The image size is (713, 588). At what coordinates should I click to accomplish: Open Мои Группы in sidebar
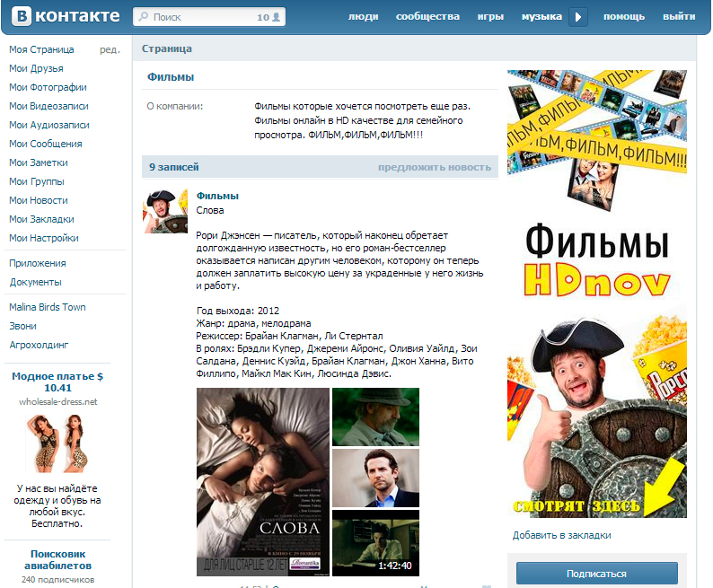click(x=37, y=181)
